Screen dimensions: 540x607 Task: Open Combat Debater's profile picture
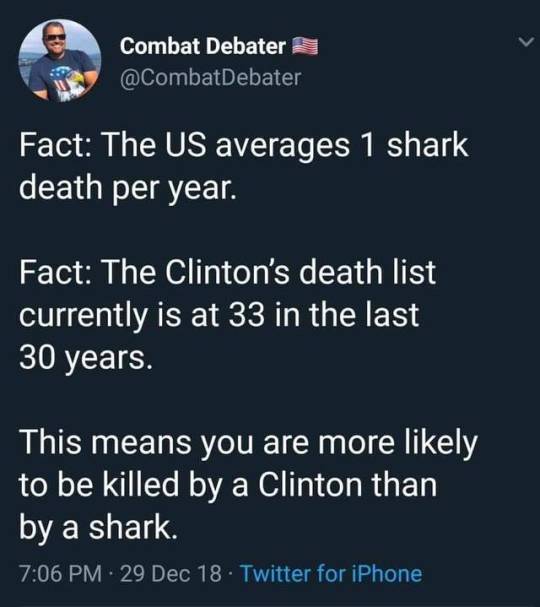coord(60,60)
